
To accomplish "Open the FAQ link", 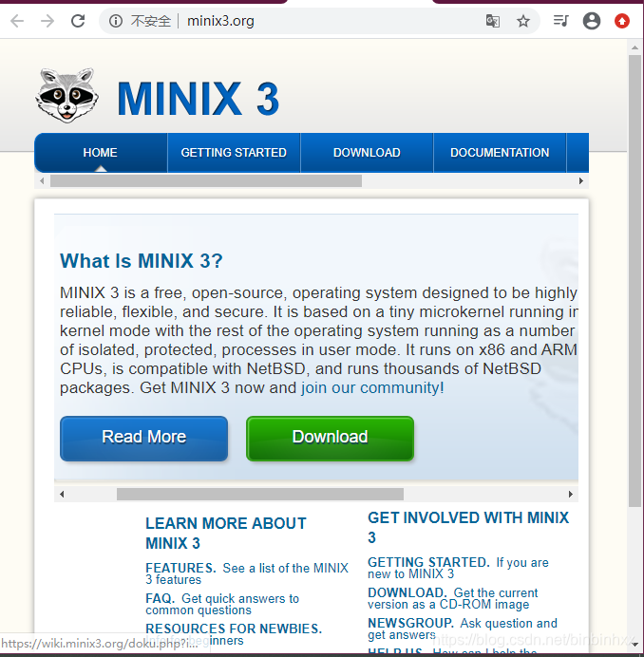I will [x=161, y=598].
